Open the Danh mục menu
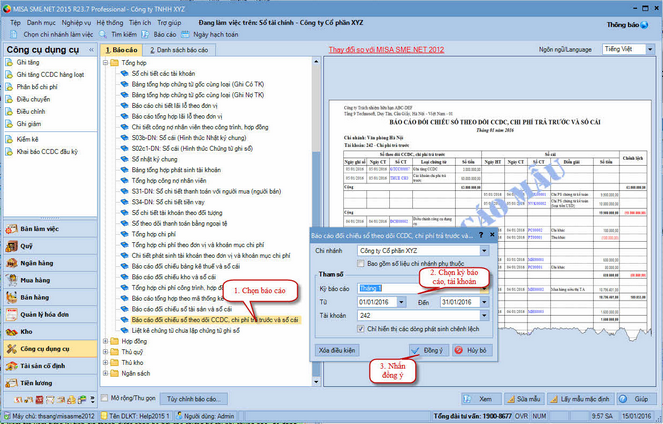The image size is (663, 424). coord(41,22)
